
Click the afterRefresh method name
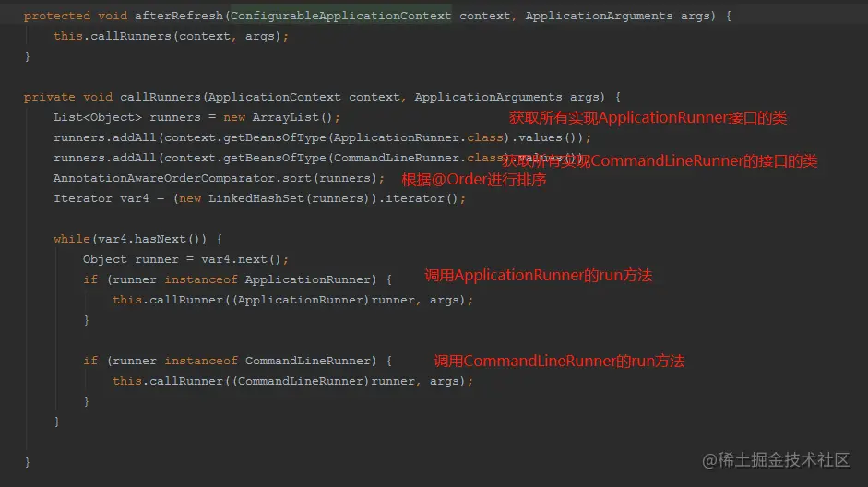[x=179, y=16]
